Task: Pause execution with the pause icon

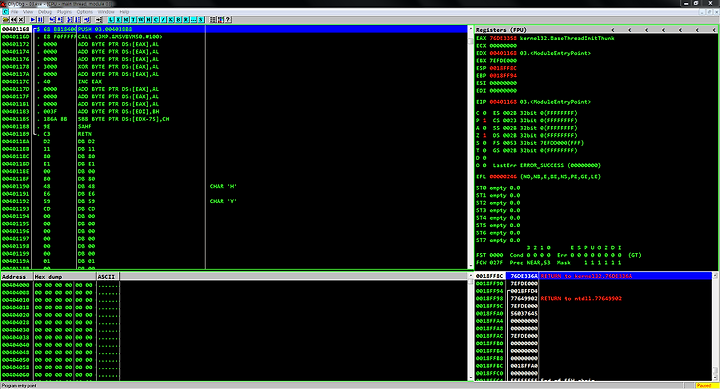Action: [x=40, y=20]
